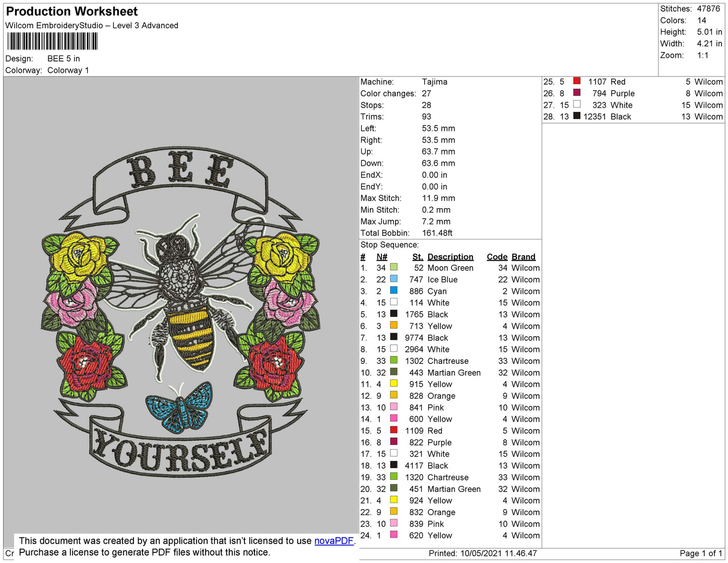Select red swatch in stop row 25

click(x=577, y=81)
